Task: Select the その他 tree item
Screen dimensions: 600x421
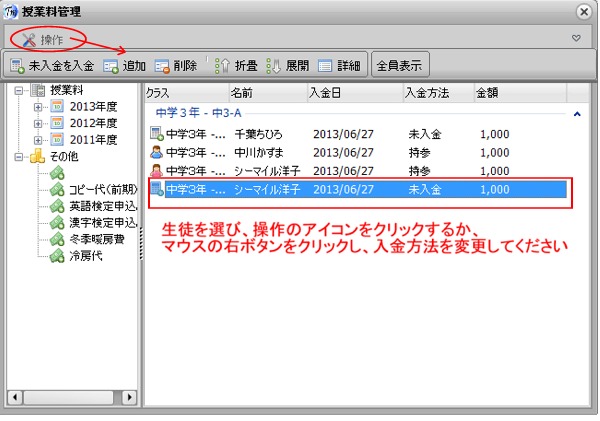Action: (64, 157)
